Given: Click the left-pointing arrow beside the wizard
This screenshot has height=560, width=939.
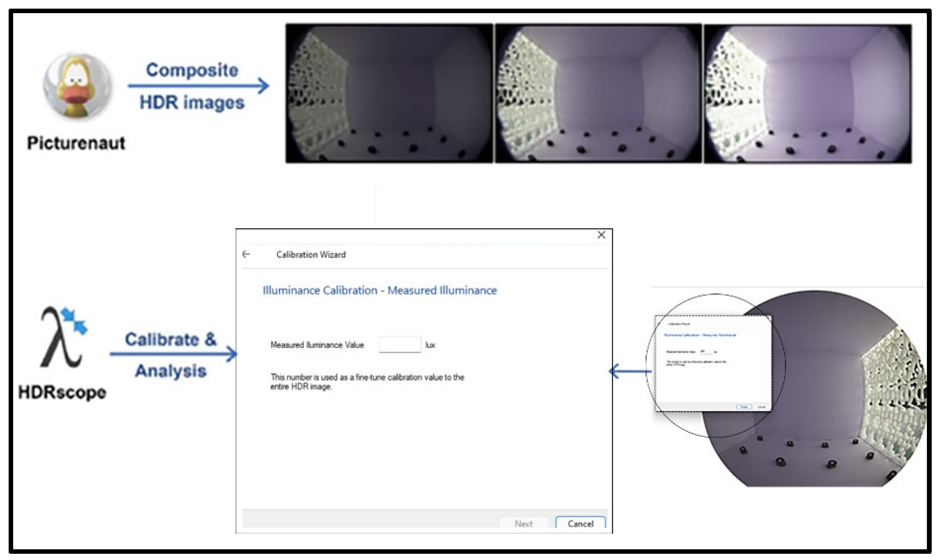Looking at the screenshot, I should 630,371.
